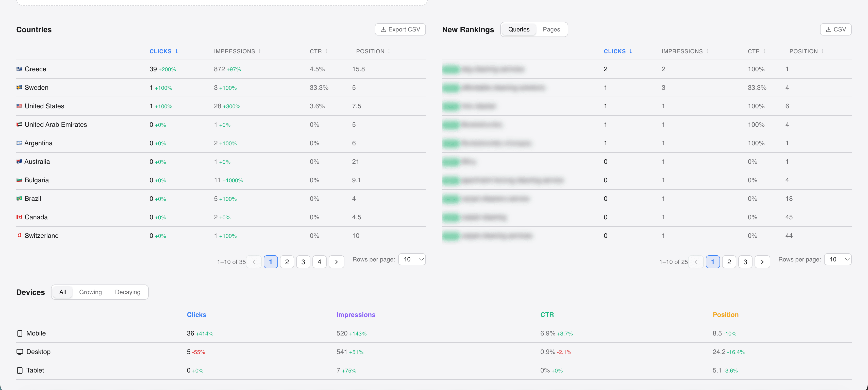868x390 pixels.
Task: Show Growing devices tab
Action: click(x=90, y=292)
